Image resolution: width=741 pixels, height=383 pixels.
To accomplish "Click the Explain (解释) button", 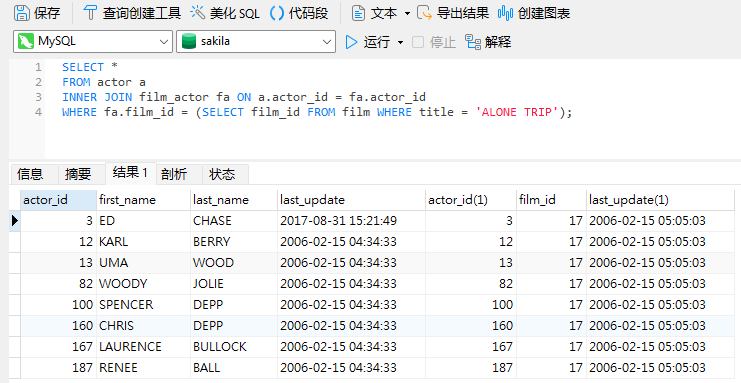I will (488, 42).
